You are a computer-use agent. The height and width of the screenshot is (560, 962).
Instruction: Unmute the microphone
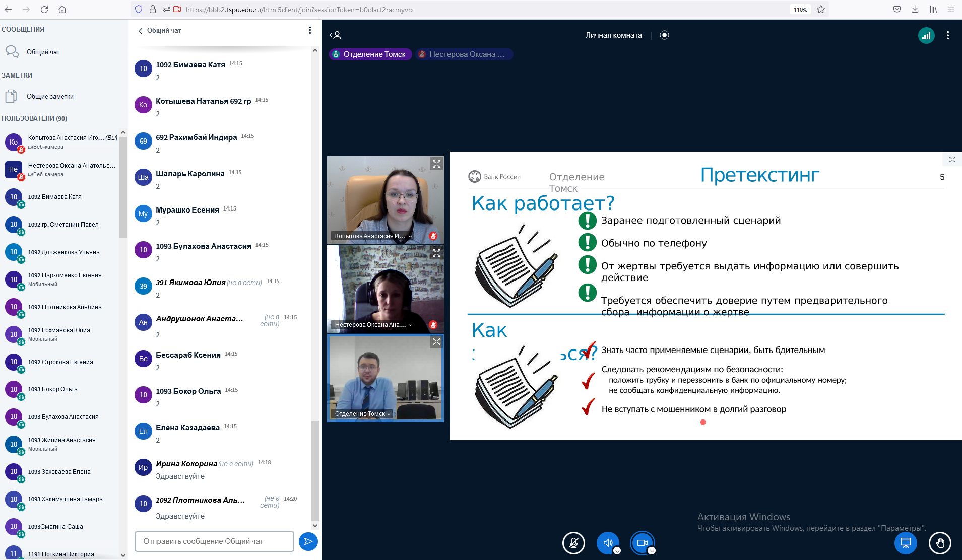(x=573, y=543)
